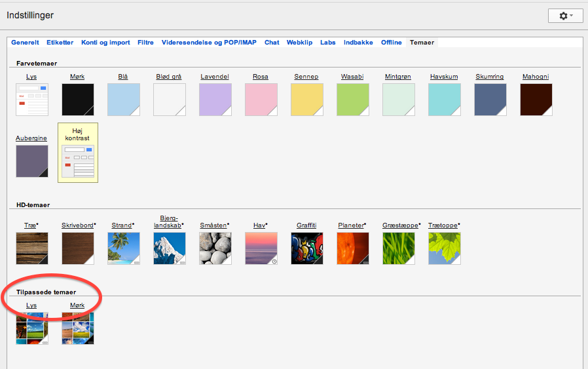This screenshot has width=588, height=369.
Task: Go to the Labs settings tab
Action: coord(327,43)
